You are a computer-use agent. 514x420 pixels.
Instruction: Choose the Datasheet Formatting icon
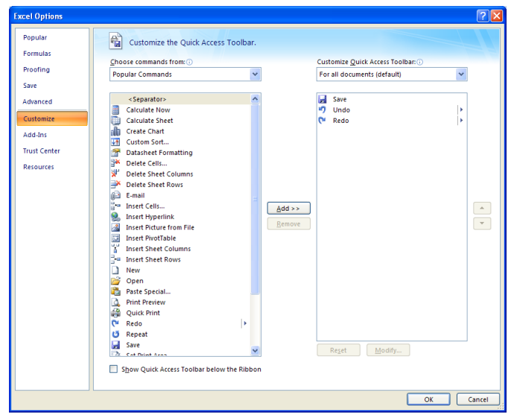(115, 153)
